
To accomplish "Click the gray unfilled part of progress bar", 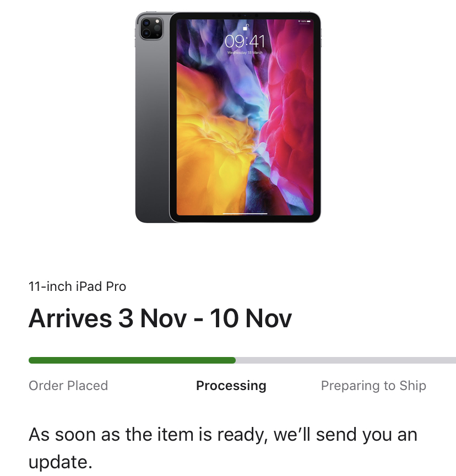I will 346,360.
